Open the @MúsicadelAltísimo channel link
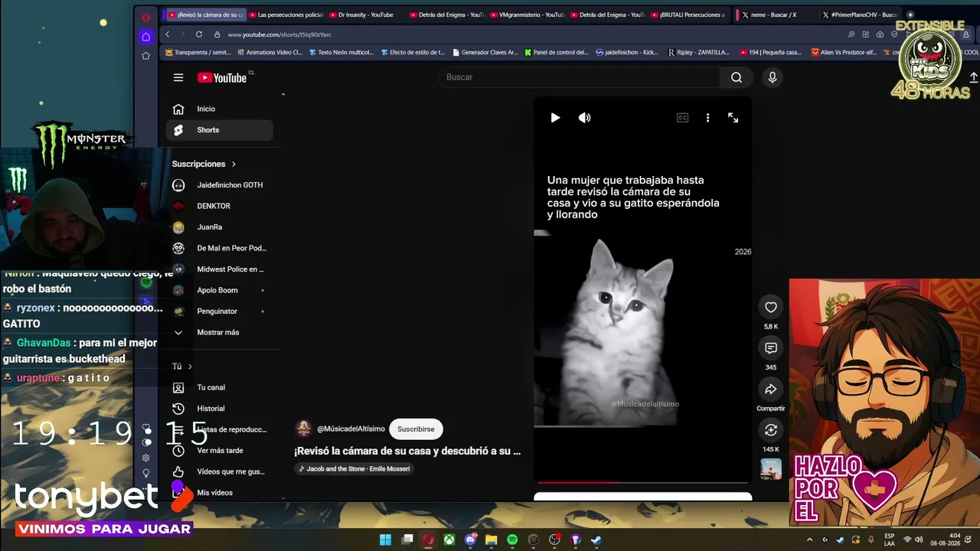 coord(351,429)
